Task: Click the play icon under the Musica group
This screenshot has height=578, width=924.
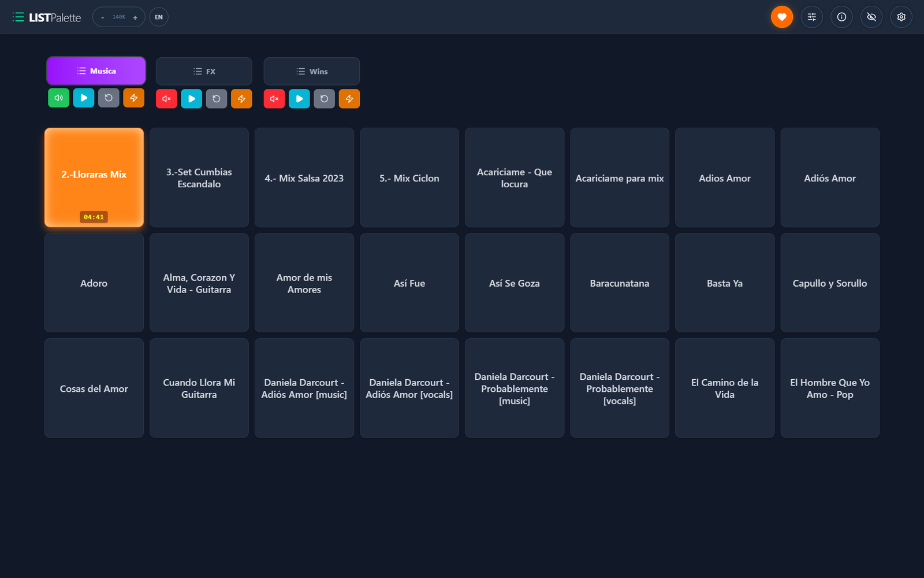Action: tap(83, 98)
